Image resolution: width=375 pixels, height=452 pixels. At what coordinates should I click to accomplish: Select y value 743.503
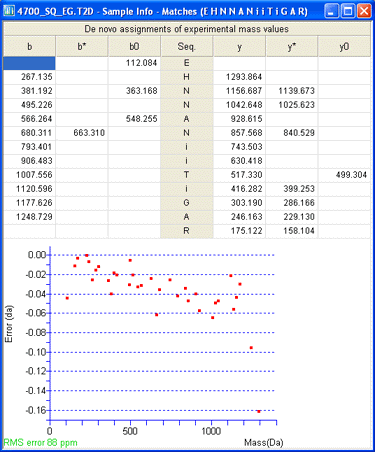pyautogui.click(x=246, y=147)
